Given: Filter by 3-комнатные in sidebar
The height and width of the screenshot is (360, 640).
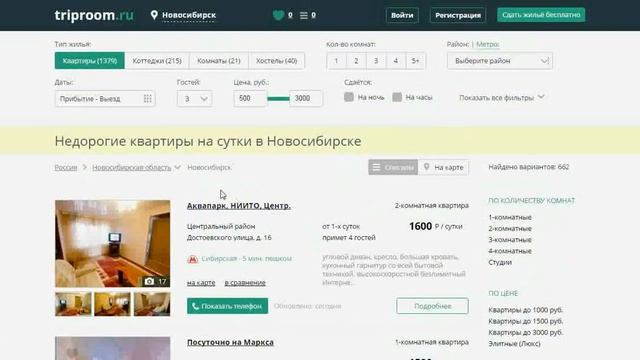Looking at the screenshot, I should pyautogui.click(x=510, y=240).
